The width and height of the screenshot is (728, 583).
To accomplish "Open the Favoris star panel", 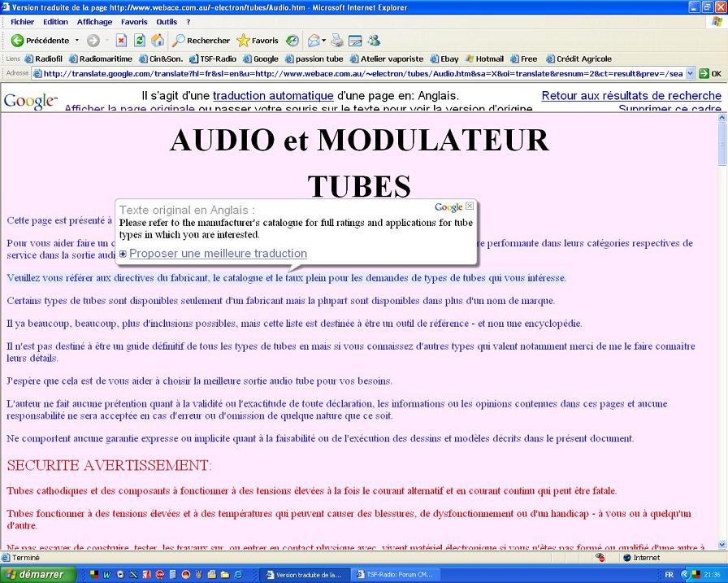I will (258, 41).
